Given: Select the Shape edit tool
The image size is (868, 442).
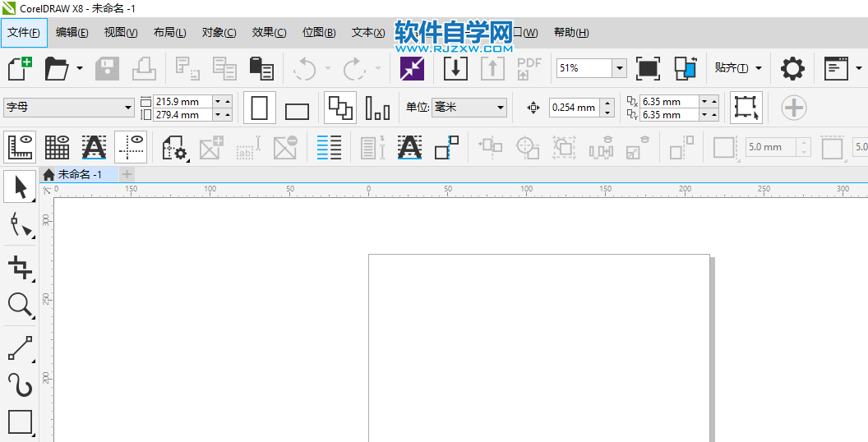Looking at the screenshot, I should tap(20, 225).
